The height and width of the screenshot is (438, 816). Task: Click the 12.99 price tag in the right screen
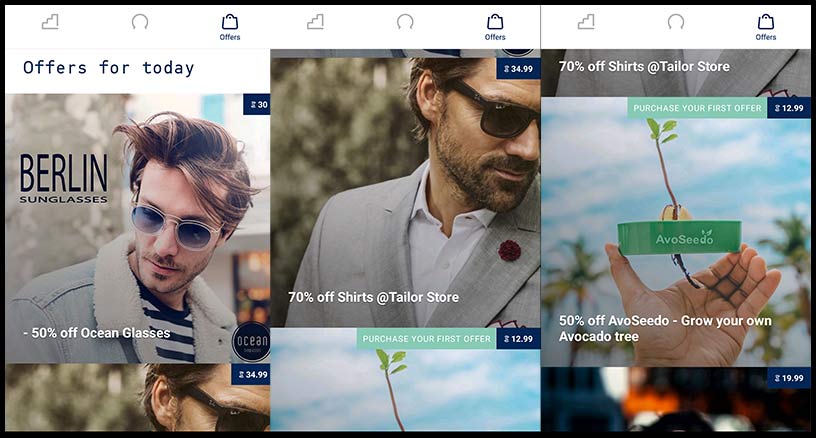tap(789, 108)
